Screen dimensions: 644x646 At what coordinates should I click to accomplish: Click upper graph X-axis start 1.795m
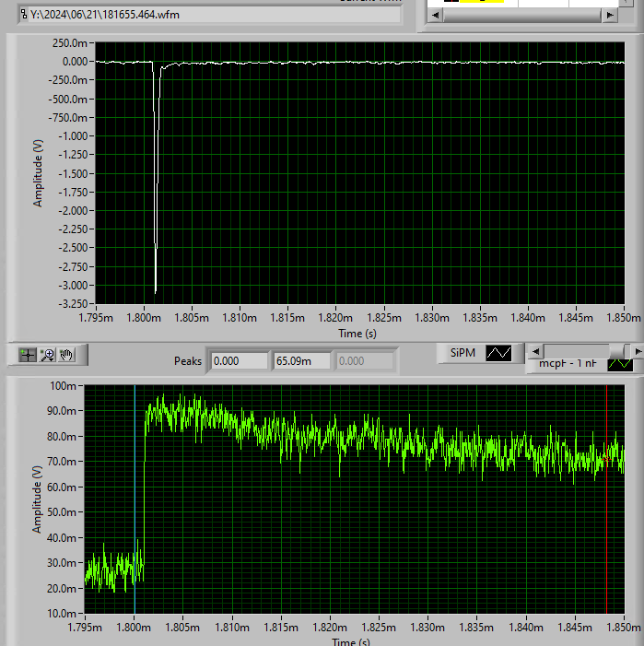tap(96, 318)
